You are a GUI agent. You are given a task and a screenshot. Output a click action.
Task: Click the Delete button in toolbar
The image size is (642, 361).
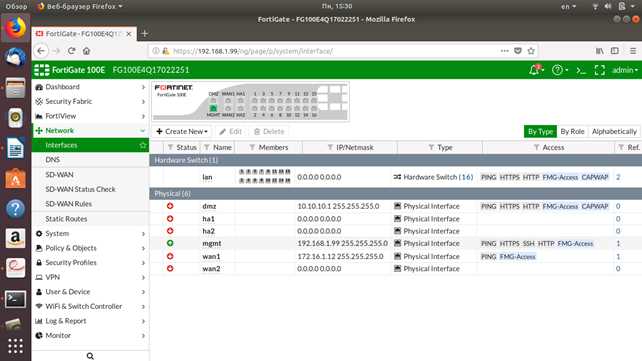click(x=269, y=131)
